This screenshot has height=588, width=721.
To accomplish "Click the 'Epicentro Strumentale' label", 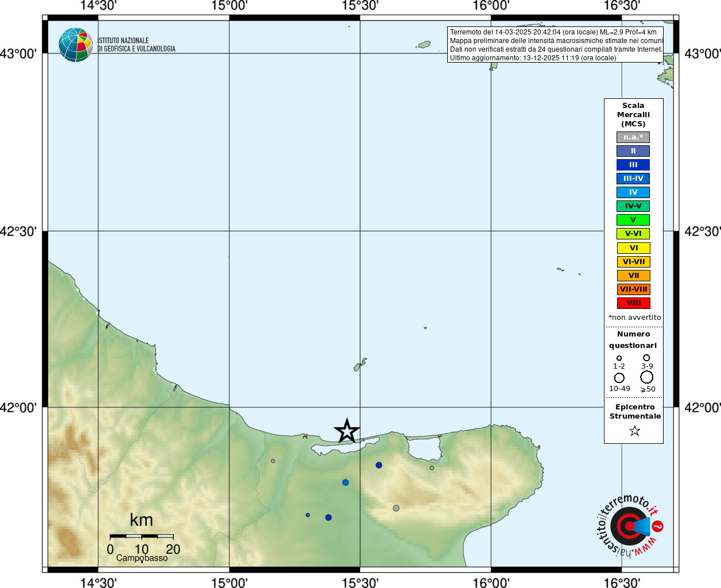I will point(635,412).
